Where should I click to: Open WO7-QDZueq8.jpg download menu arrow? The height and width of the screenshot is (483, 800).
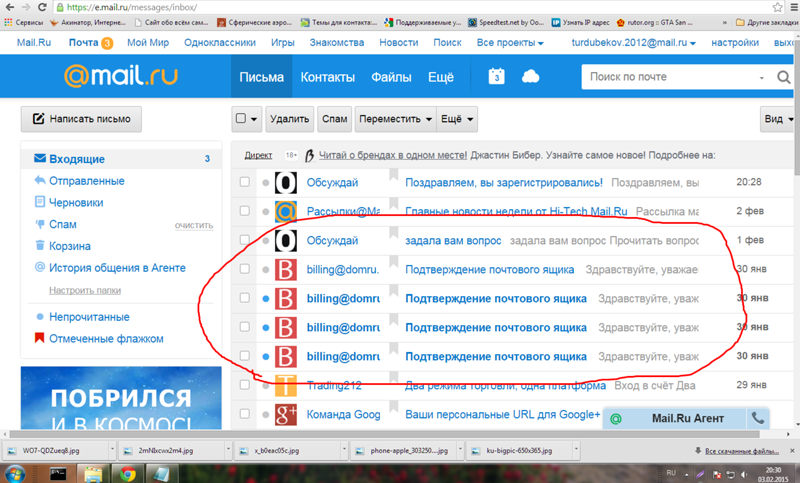[112, 450]
